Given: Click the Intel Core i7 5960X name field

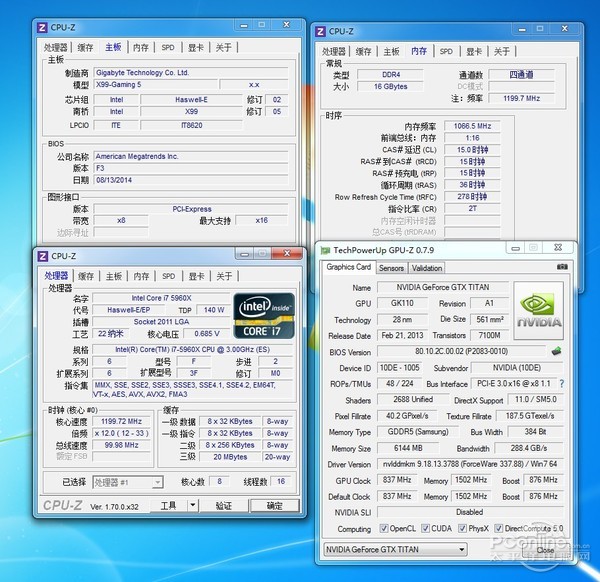Looking at the screenshot, I should pyautogui.click(x=161, y=298).
